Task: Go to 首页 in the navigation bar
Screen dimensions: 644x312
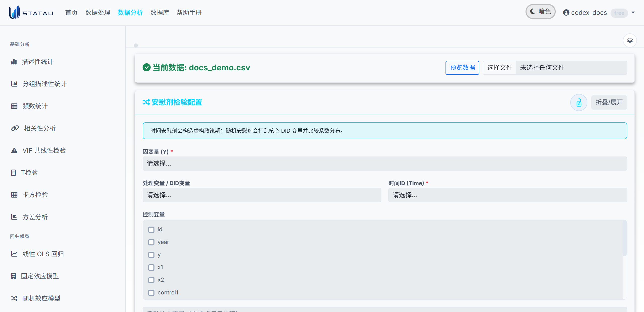Action: (71, 13)
